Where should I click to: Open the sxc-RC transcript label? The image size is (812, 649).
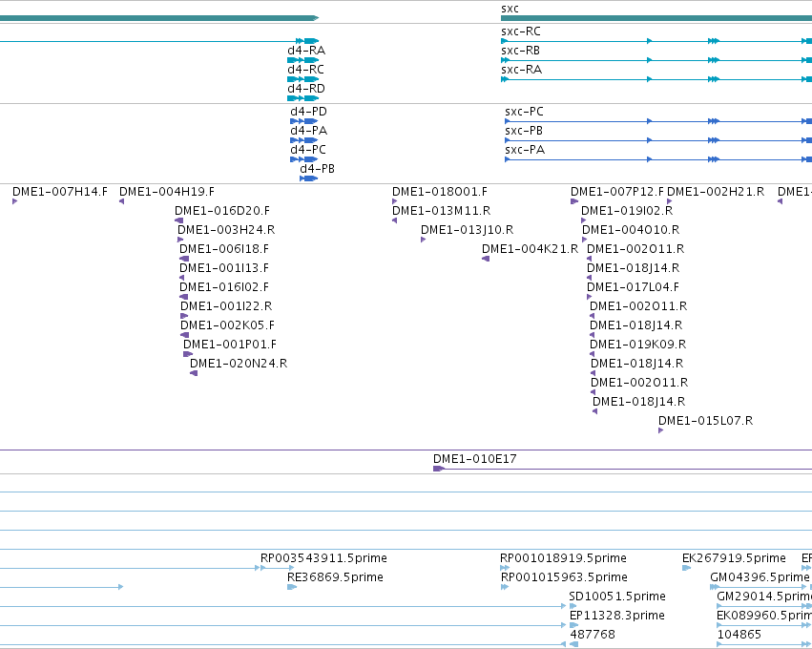coord(520,31)
